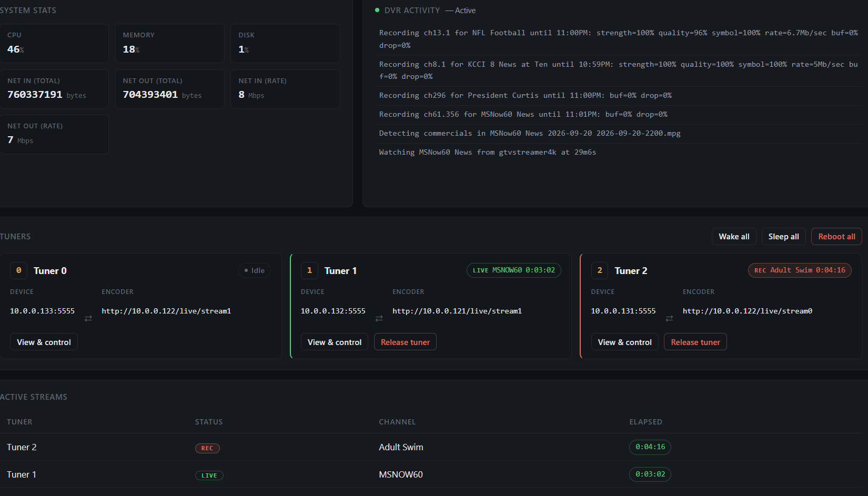Click the swap arrows icon on Tuner 1
Screen dimensions: 868x496
[x=379, y=318]
